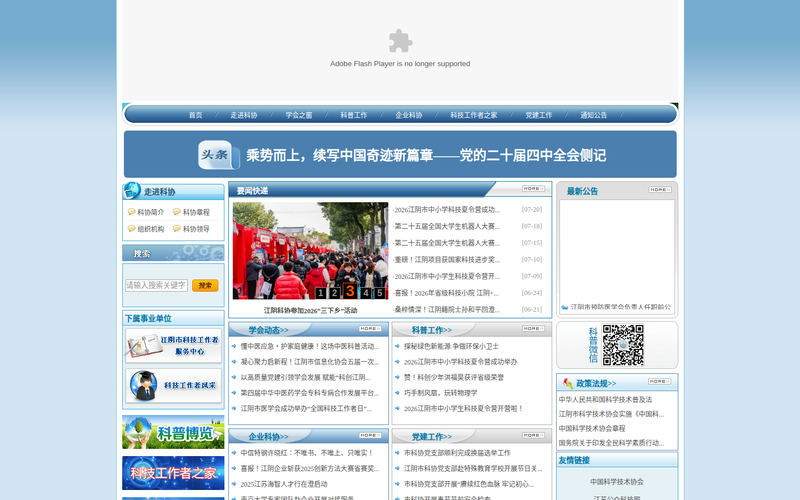This screenshot has width=800, height=500.
Task: Select highlighted slide 3 in the slideshow
Action: (350, 291)
